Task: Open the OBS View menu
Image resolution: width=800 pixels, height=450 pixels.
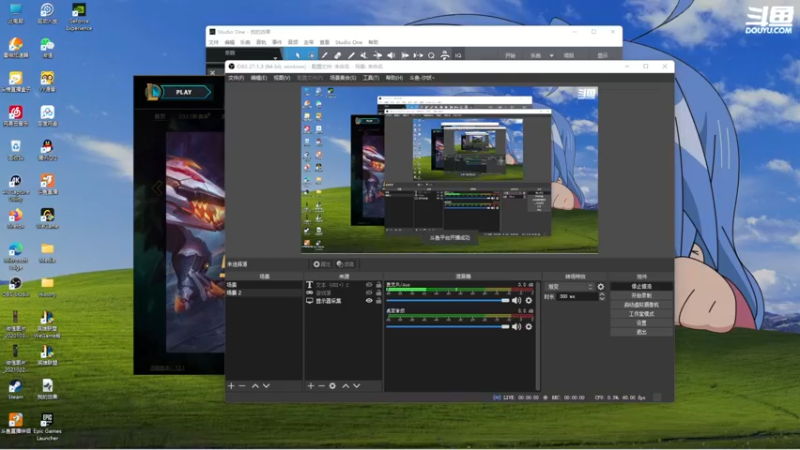Action: point(282,78)
